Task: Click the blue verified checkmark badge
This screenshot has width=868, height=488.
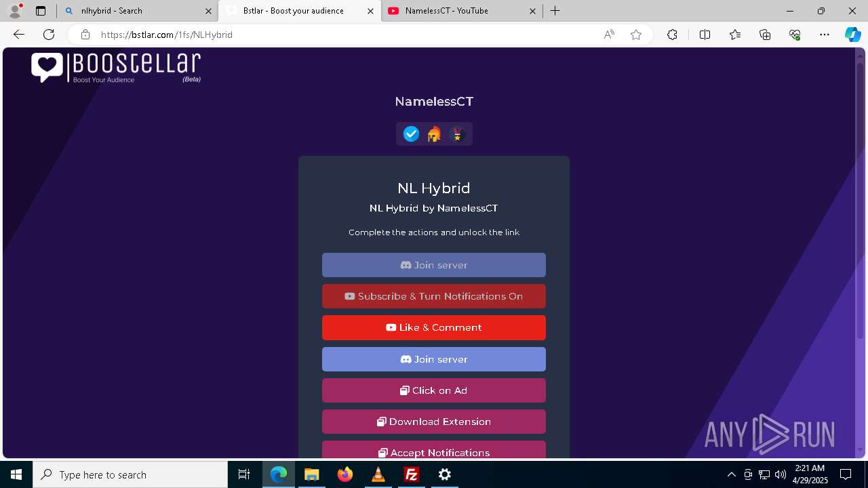Action: pos(411,134)
